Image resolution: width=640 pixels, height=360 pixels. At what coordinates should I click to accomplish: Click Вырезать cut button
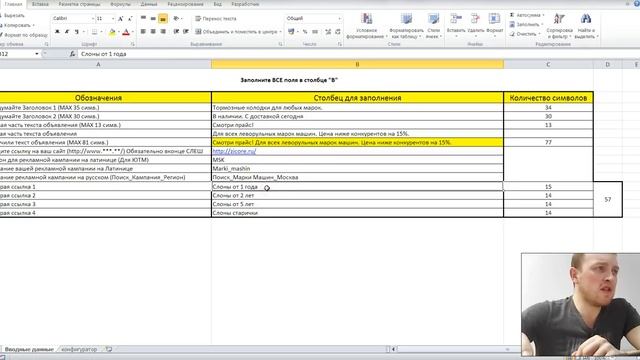click(13, 16)
